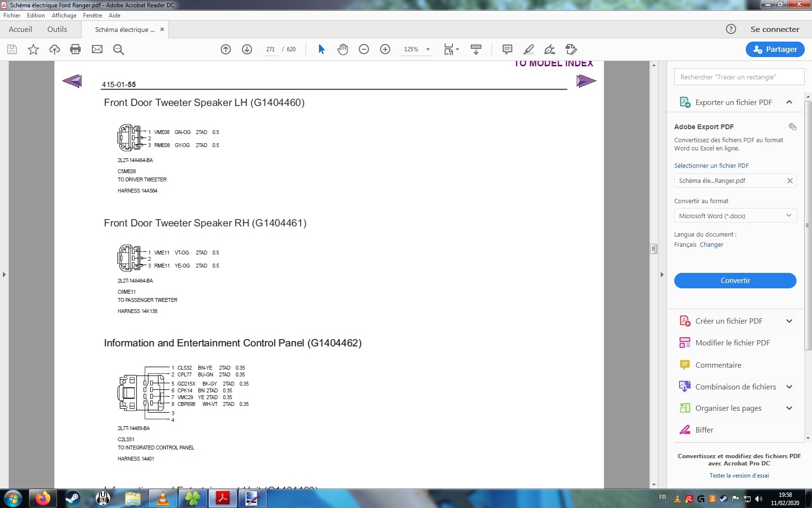
Task: Click the volume icon in system tray
Action: click(x=759, y=499)
